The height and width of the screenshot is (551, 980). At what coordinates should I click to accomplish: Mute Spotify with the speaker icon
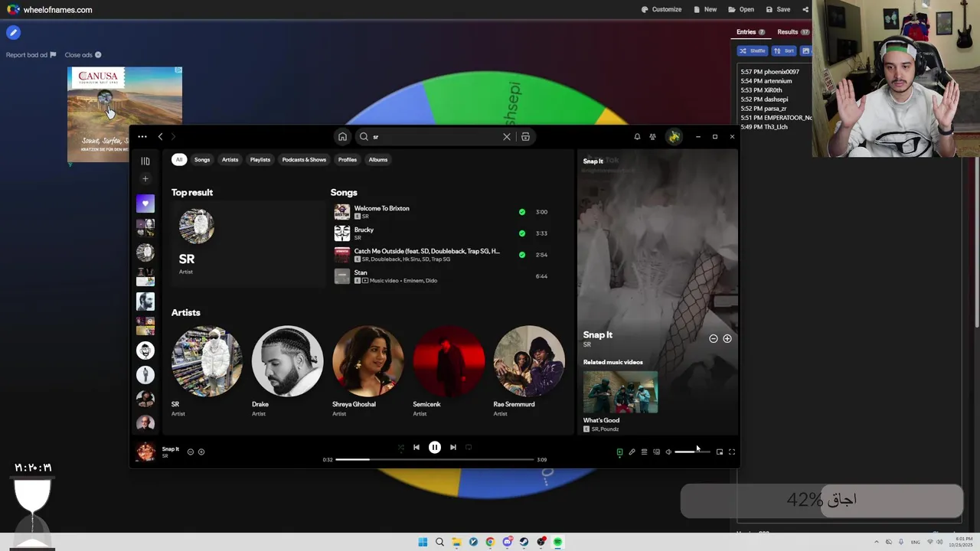tap(668, 452)
